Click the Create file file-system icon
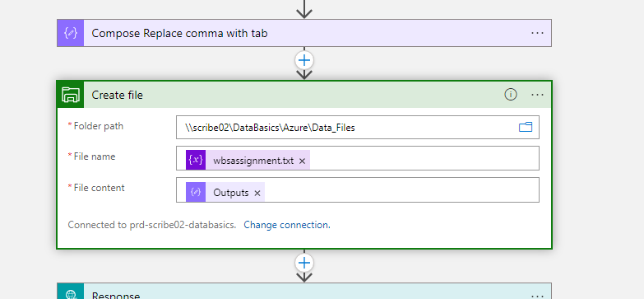This screenshot has width=644, height=299. click(70, 95)
